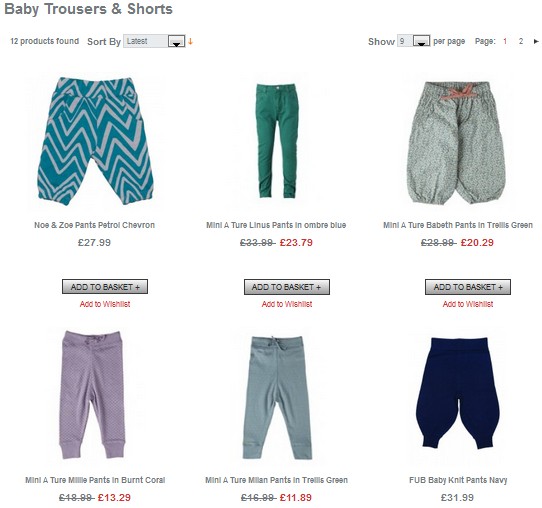This screenshot has width=542, height=508.
Task: Open the blue-grey Milan pants image
Action: [277, 398]
